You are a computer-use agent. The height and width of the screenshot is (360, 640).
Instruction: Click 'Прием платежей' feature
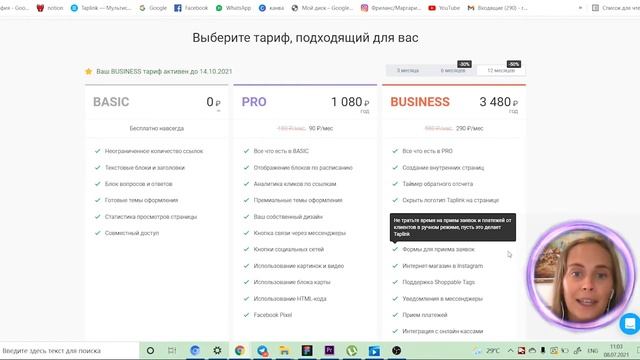pyautogui.click(x=424, y=315)
